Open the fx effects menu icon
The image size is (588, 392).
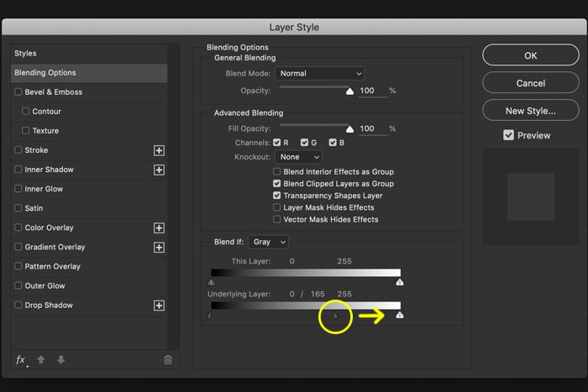point(21,360)
